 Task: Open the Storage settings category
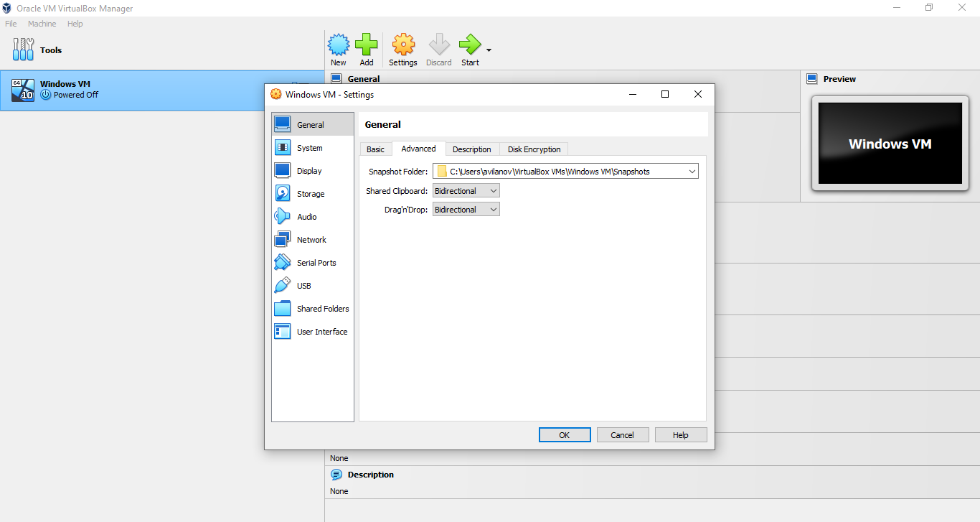pyautogui.click(x=313, y=194)
